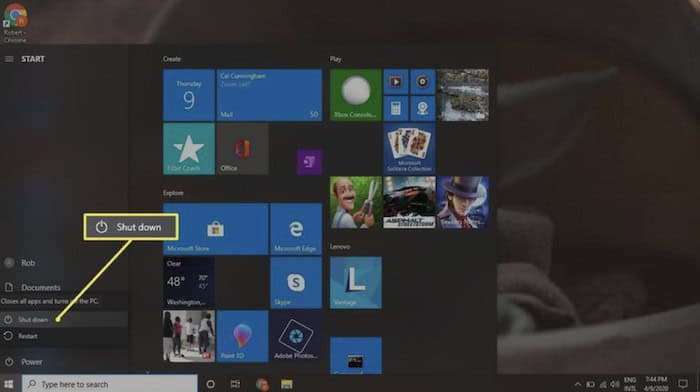The height and width of the screenshot is (392, 700).
Task: Expand hidden system tray icons chevron
Action: point(577,384)
